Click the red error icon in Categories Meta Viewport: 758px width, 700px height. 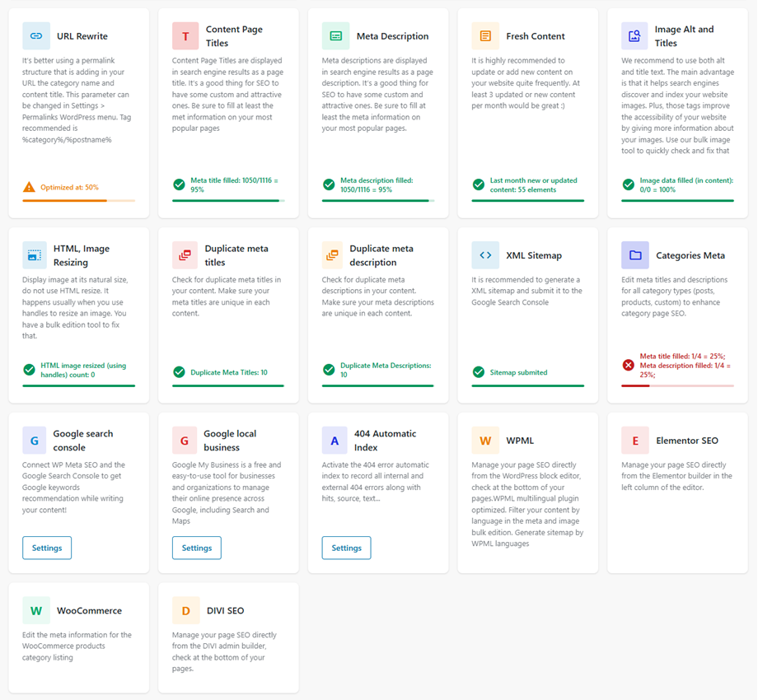pyautogui.click(x=628, y=365)
